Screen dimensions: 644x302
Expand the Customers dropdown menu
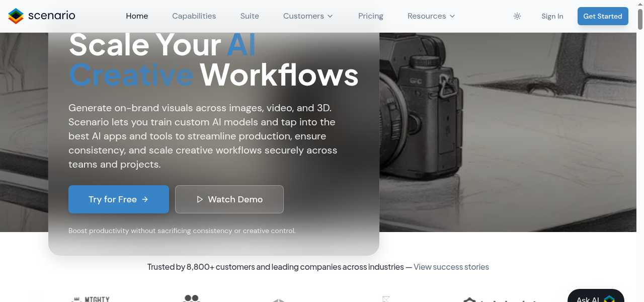[x=308, y=16]
